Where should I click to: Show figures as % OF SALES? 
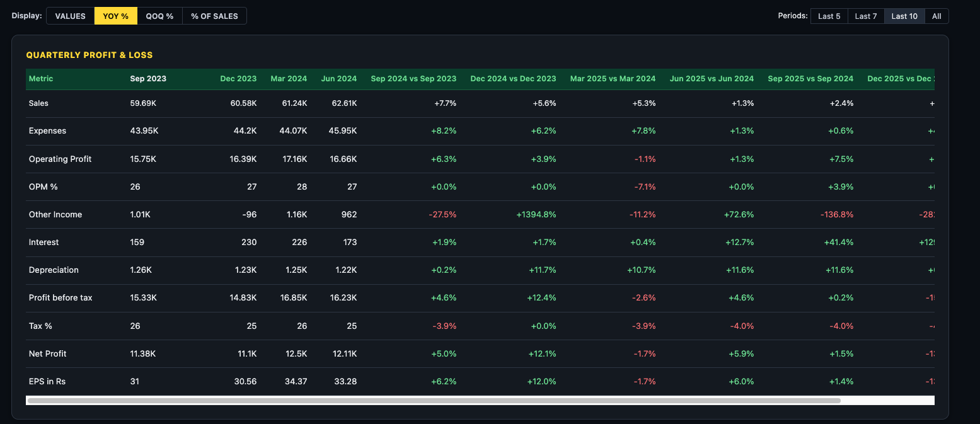214,16
